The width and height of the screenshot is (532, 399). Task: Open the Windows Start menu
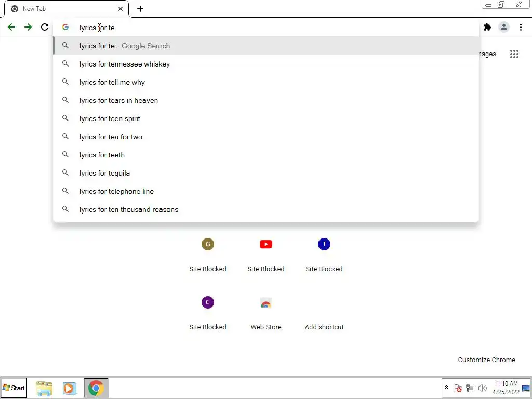coord(14,388)
